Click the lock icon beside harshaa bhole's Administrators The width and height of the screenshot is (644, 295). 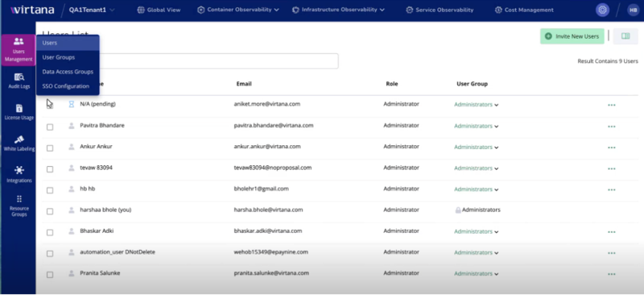(458, 210)
